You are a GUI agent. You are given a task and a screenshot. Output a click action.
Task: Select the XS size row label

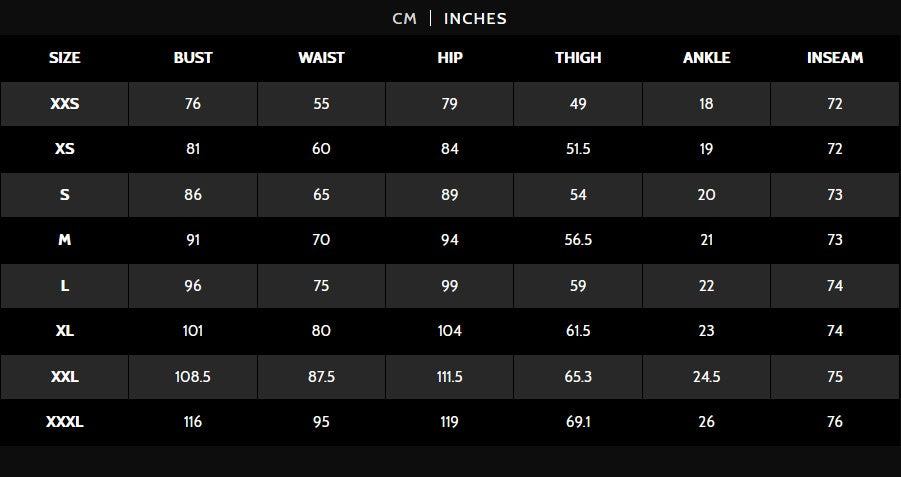[x=65, y=149]
